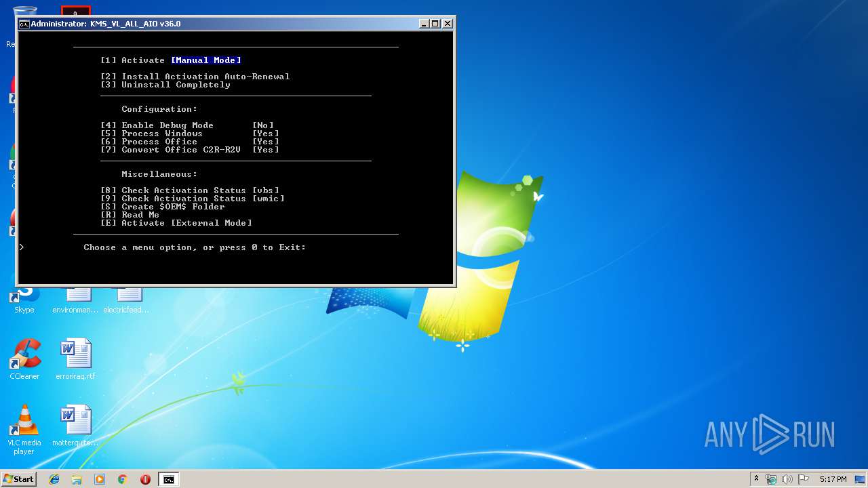
Task: Click the [Yes] value for Convert Office
Action: (266, 150)
